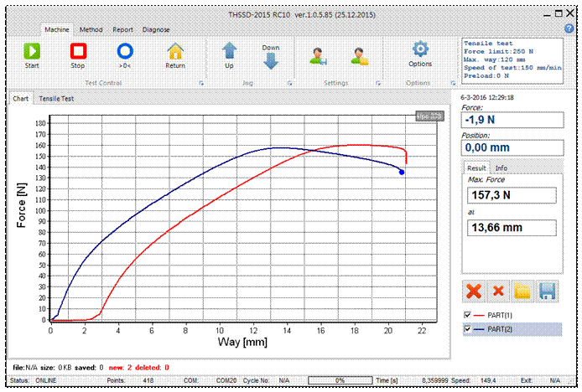The width and height of the screenshot is (582, 392).
Task: Click the 13,66 mm result field
Action: (512, 227)
